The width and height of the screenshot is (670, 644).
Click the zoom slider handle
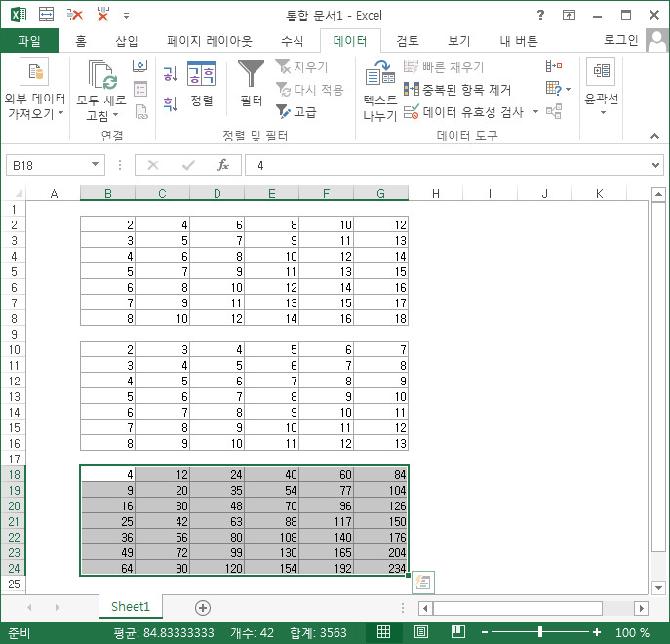pyautogui.click(x=540, y=632)
